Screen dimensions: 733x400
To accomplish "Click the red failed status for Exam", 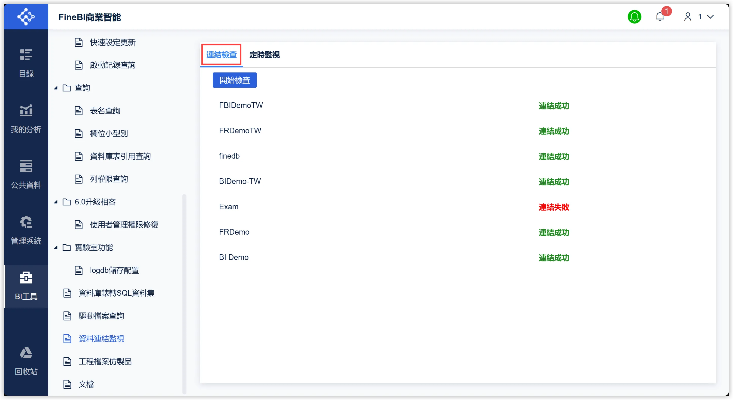I will click(x=554, y=207).
